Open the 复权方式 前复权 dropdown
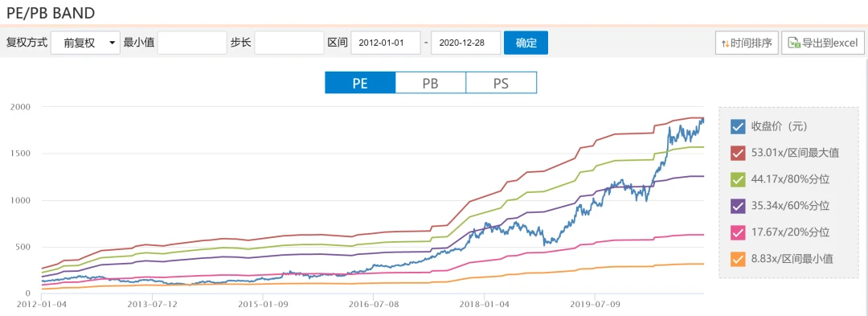Screen dimensions: 868x316 85,43
